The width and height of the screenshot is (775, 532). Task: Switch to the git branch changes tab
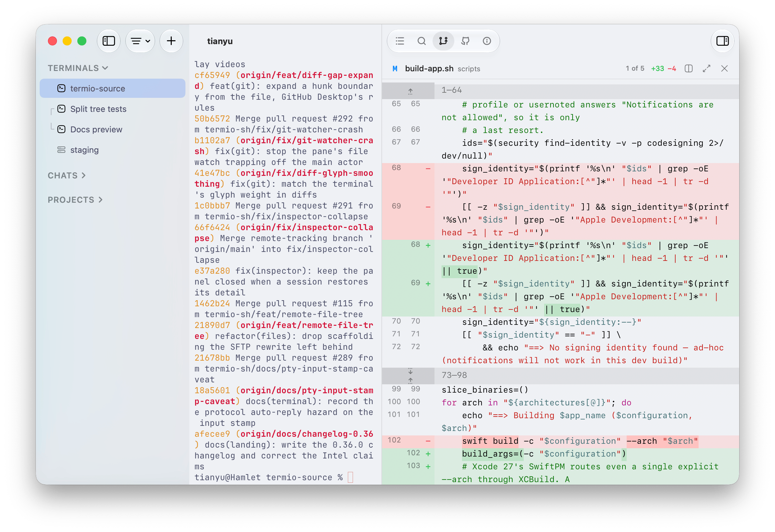point(443,41)
